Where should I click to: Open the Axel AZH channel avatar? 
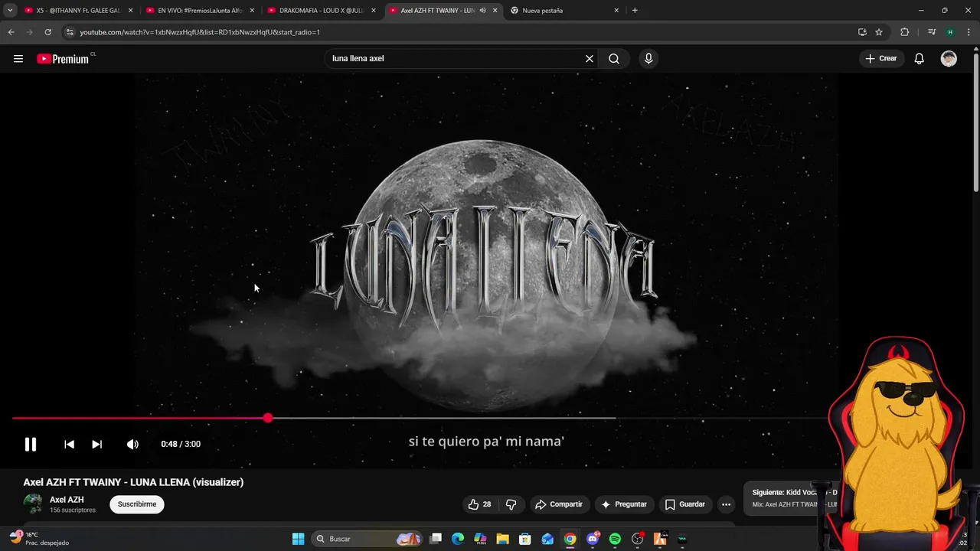(x=33, y=504)
